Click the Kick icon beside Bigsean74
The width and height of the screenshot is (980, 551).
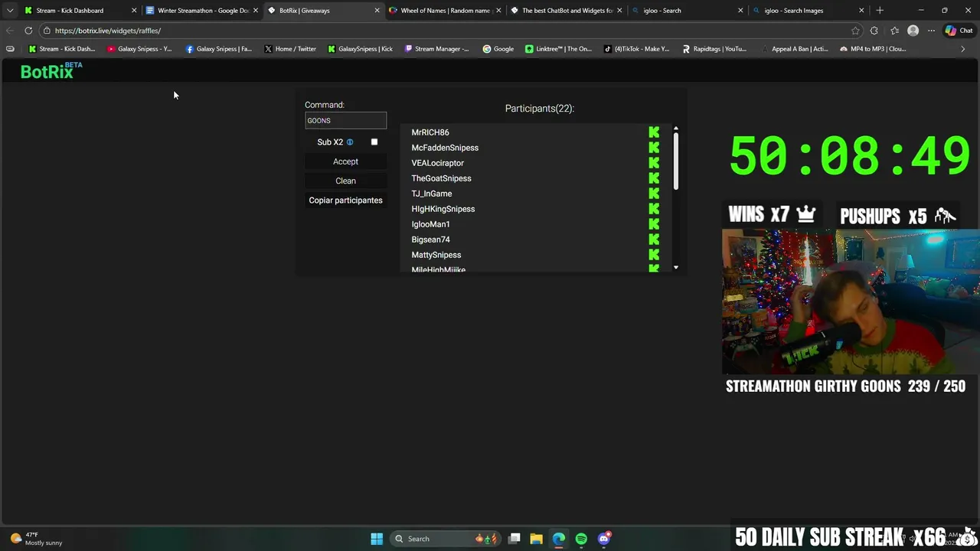(x=654, y=240)
